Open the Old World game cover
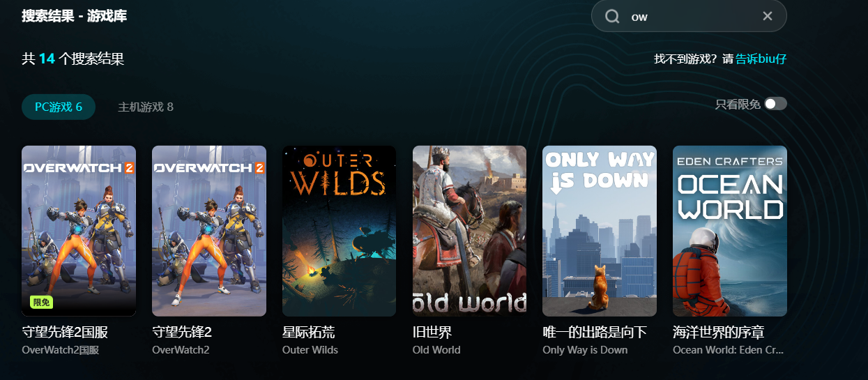The height and width of the screenshot is (380, 868). tap(469, 231)
